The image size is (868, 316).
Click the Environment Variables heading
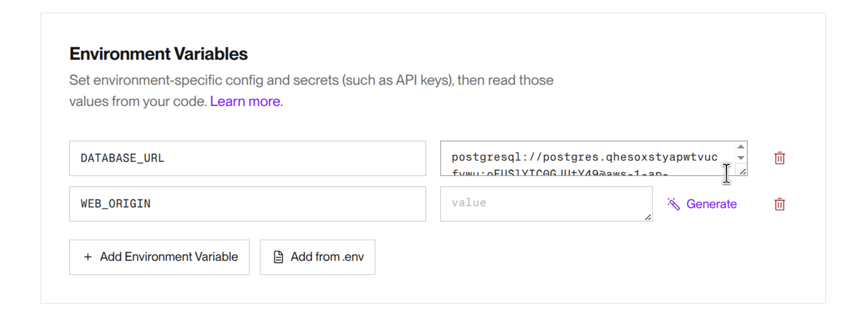pyautogui.click(x=159, y=54)
